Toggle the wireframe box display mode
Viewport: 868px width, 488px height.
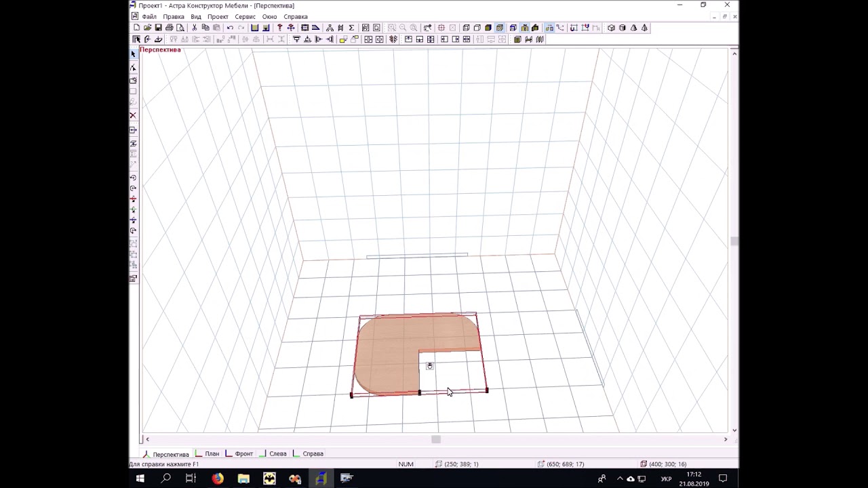click(x=466, y=28)
